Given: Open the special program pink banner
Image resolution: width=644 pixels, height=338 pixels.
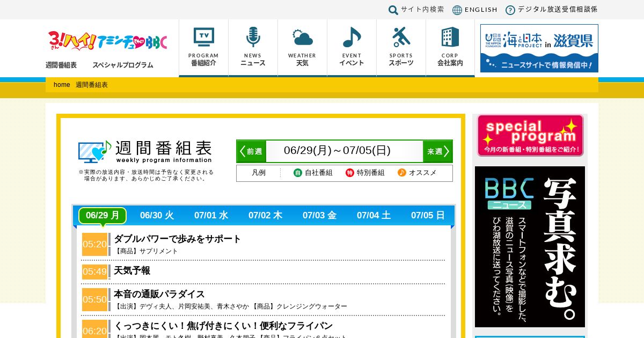Looking at the screenshot, I should pos(530,135).
